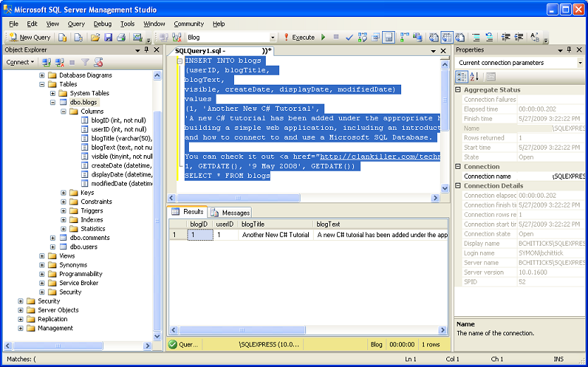The width and height of the screenshot is (588, 367).
Task: Start debugging with the green arrow
Action: 323,37
